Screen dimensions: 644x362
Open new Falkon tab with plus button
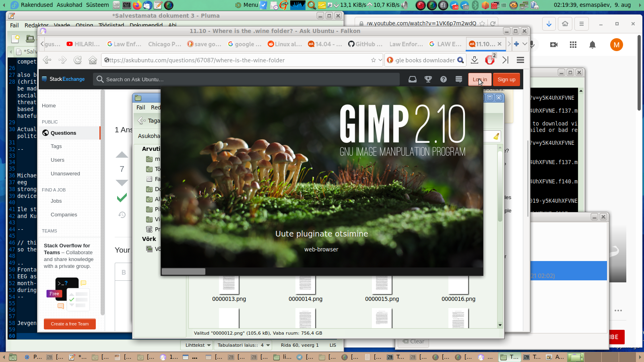click(516, 44)
